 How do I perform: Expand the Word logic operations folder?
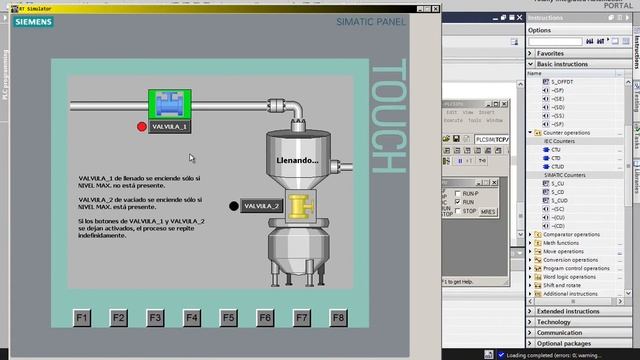click(x=530, y=277)
